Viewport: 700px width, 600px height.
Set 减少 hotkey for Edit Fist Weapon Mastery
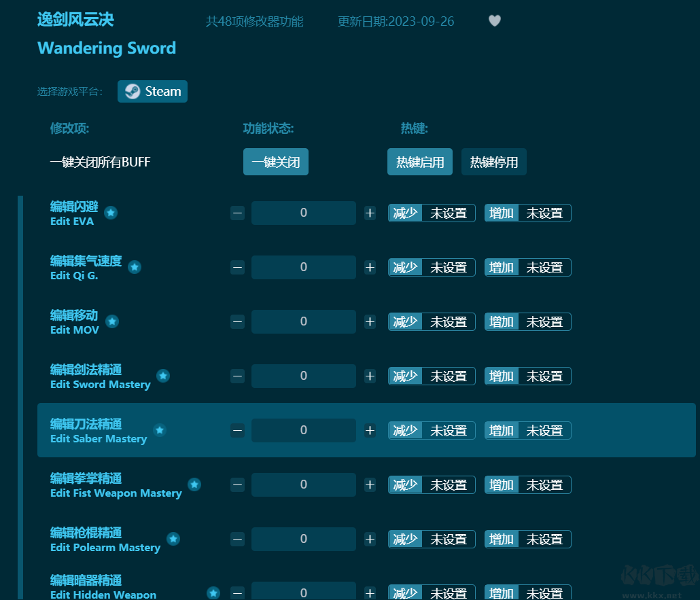click(432, 484)
